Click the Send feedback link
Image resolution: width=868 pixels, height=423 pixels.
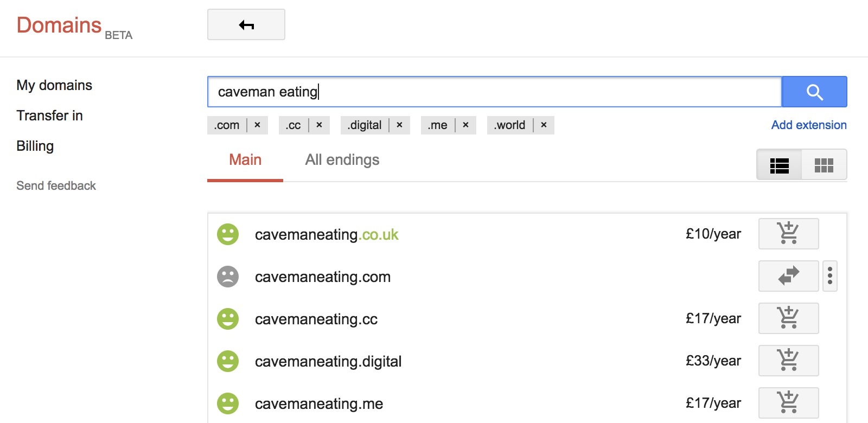click(x=56, y=185)
